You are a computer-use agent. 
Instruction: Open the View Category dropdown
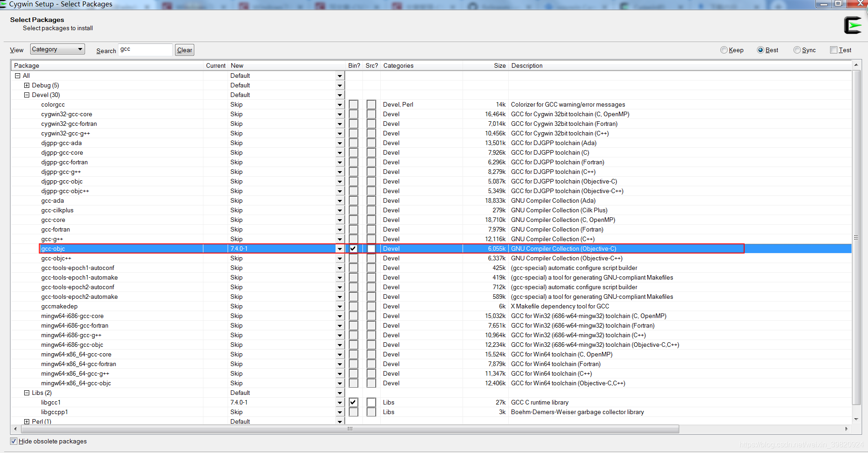tap(58, 49)
